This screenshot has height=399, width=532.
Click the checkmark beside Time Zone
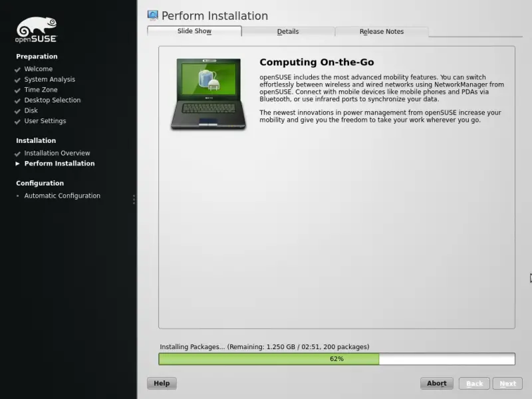(x=18, y=90)
